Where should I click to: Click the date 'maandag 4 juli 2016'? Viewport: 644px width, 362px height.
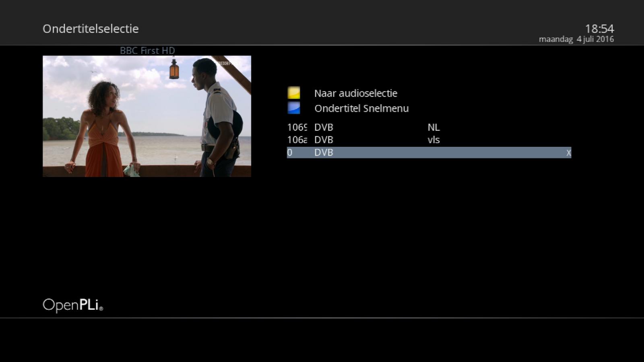coord(576,39)
